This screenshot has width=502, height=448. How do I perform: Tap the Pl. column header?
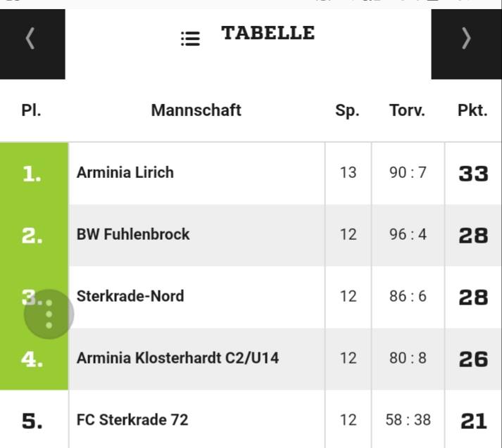click(x=31, y=110)
